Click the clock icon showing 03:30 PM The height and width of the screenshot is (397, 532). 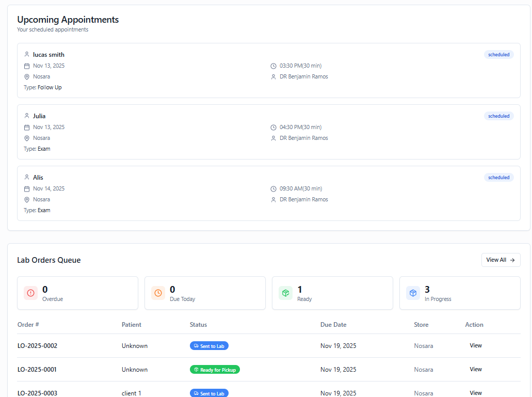(x=273, y=66)
